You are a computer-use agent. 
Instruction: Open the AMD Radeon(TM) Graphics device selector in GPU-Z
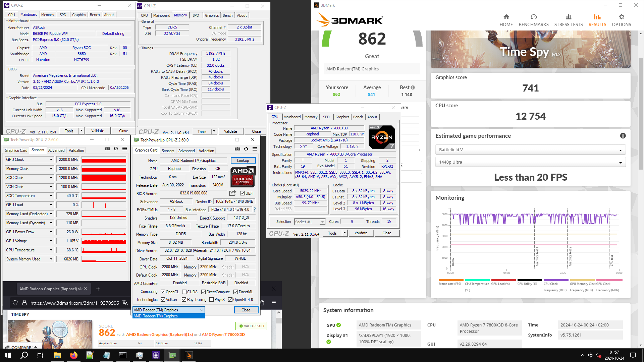(x=169, y=310)
